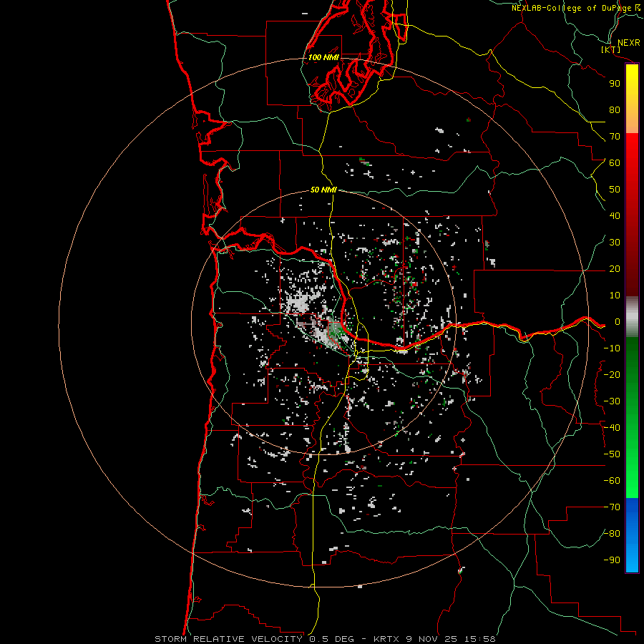Click the 60 value on the velocity scale
644x644 pixels.
(615, 163)
